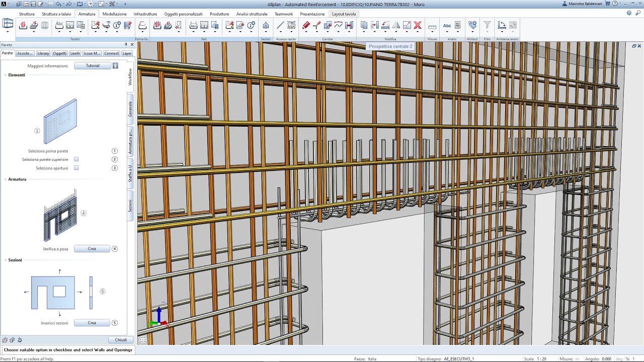Click the load favorites folder icon at palette bottom
The image size is (644, 362).
(x=5, y=340)
